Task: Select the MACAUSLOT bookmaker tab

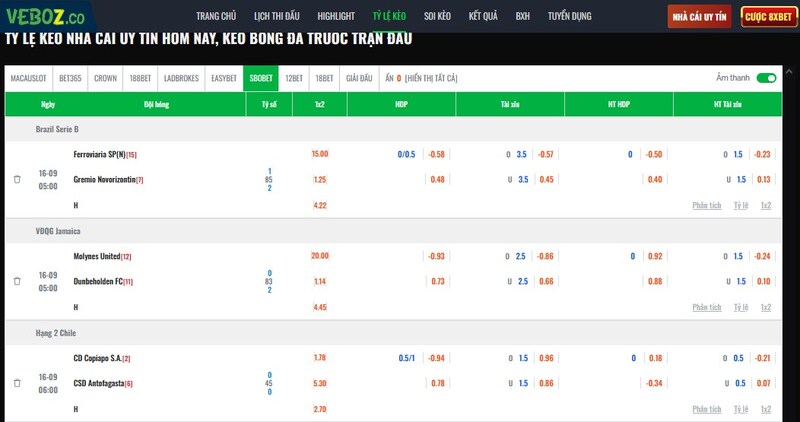Action: coord(29,78)
